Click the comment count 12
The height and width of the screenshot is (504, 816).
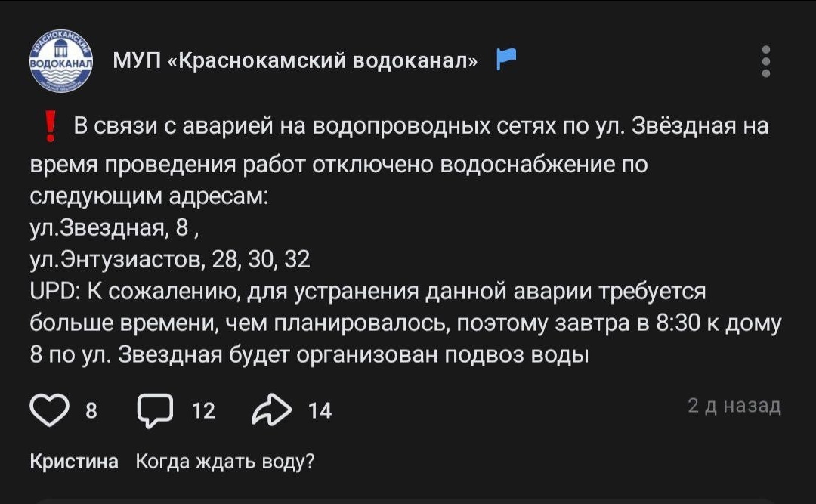[203, 411]
